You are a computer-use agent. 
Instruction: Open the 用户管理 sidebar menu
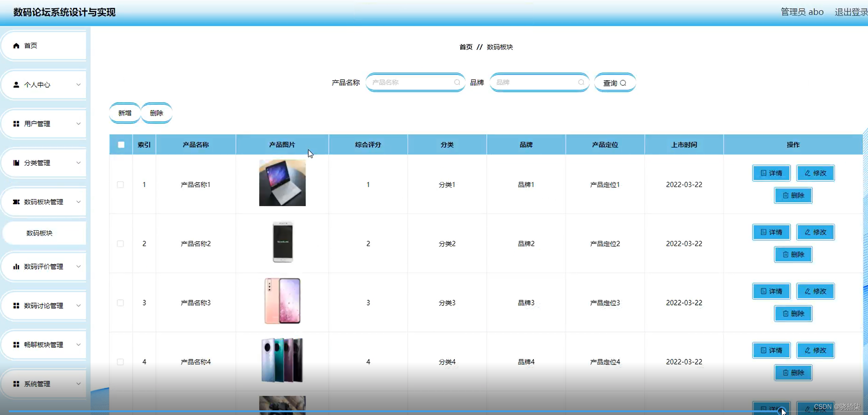tap(44, 123)
